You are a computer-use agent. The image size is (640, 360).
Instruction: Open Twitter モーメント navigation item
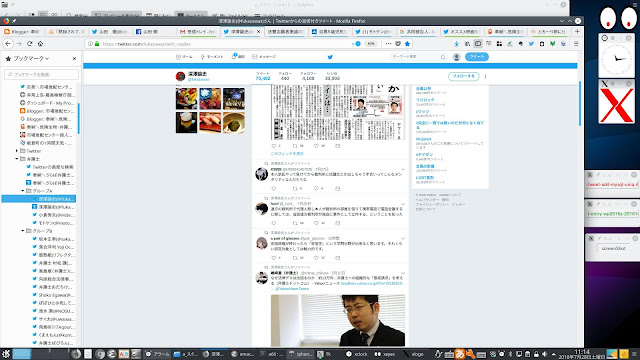(x=211, y=57)
